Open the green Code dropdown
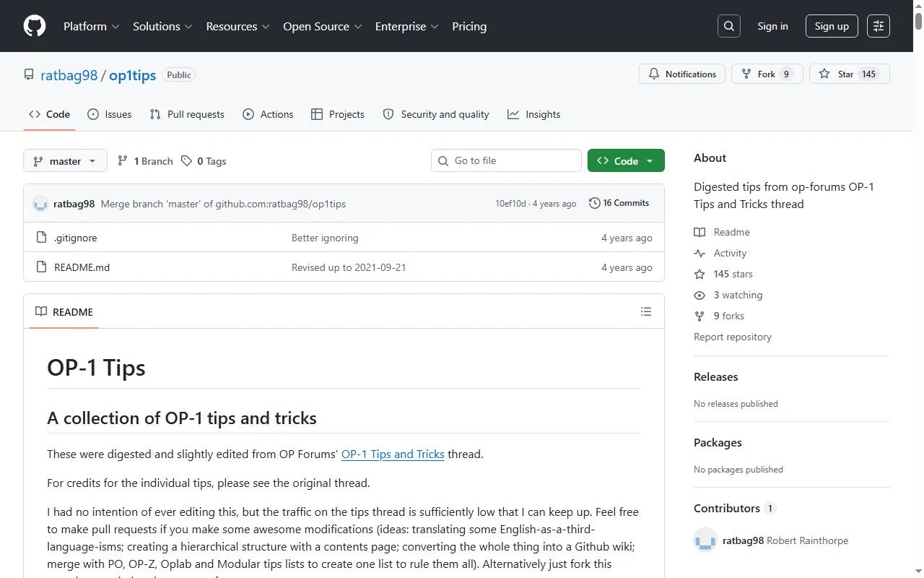This screenshot has width=924, height=578. click(626, 160)
